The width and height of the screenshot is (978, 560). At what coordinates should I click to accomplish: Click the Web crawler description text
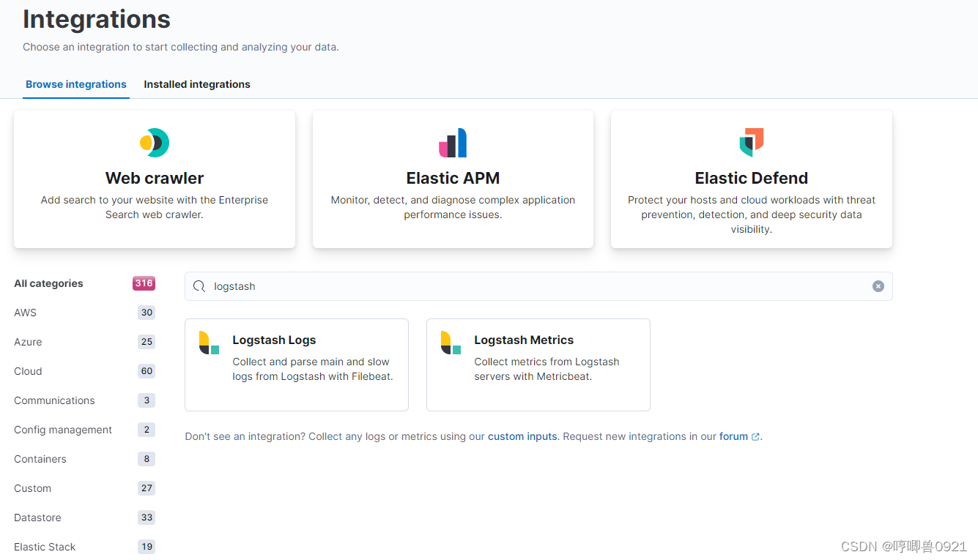(155, 207)
